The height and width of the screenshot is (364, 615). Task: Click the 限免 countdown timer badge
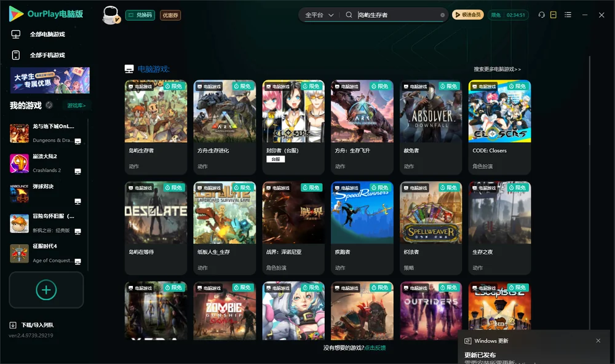pyautogui.click(x=508, y=15)
